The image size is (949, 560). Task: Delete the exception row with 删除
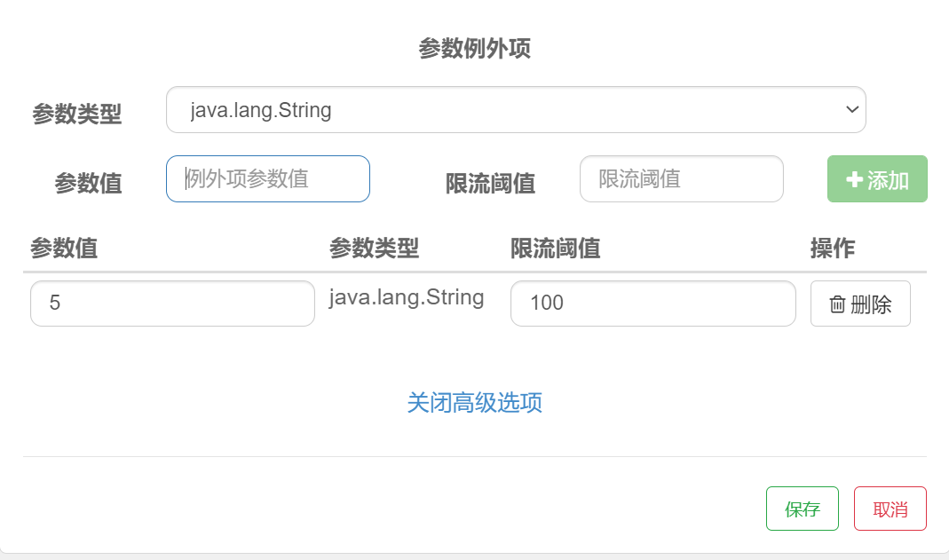click(x=860, y=304)
